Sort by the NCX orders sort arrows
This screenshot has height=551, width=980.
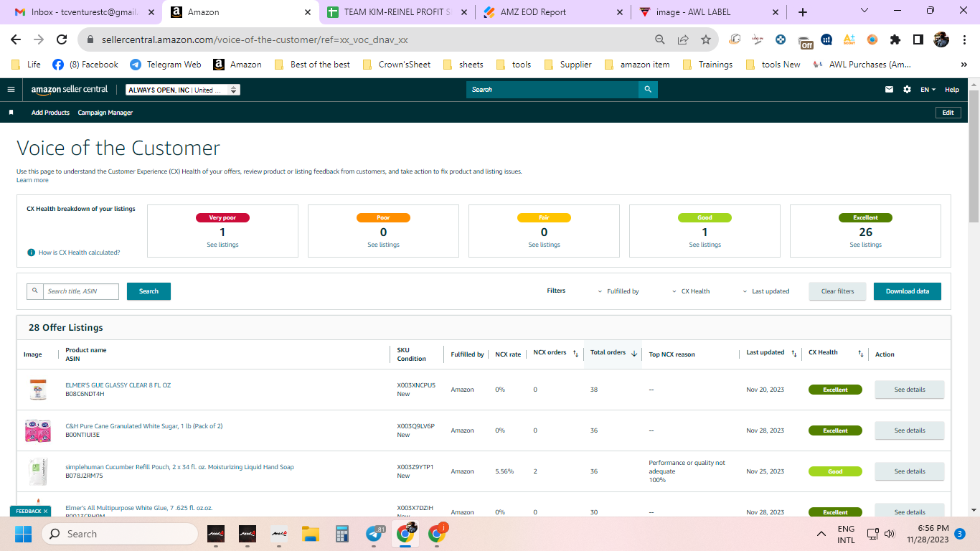tap(575, 353)
